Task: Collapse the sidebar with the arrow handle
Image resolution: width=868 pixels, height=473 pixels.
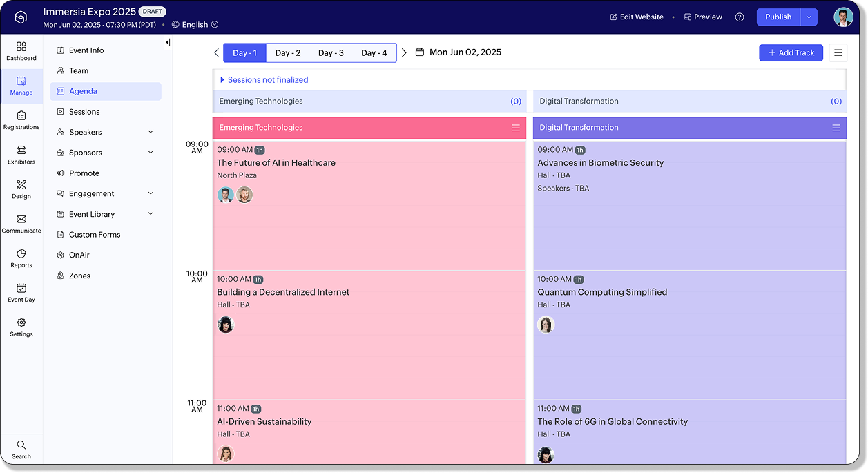Action: [168, 43]
